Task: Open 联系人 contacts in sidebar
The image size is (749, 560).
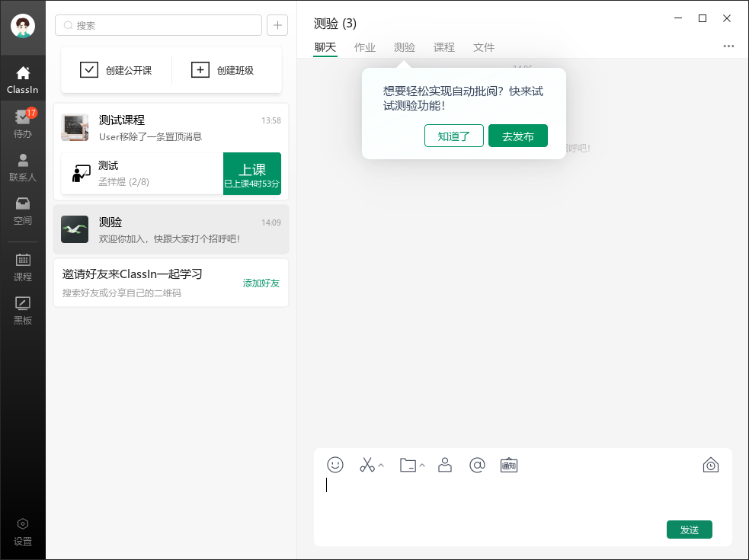Action: tap(22, 168)
